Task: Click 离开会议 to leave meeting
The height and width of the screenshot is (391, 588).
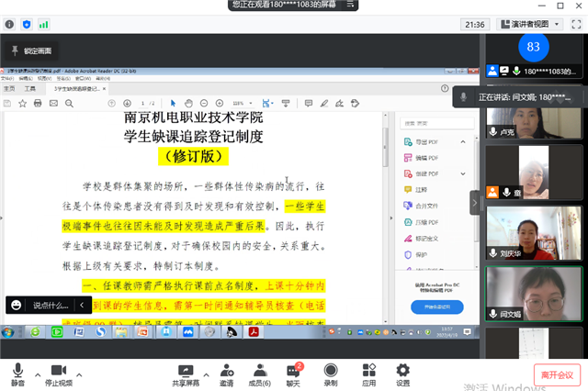Action: pyautogui.click(x=555, y=374)
